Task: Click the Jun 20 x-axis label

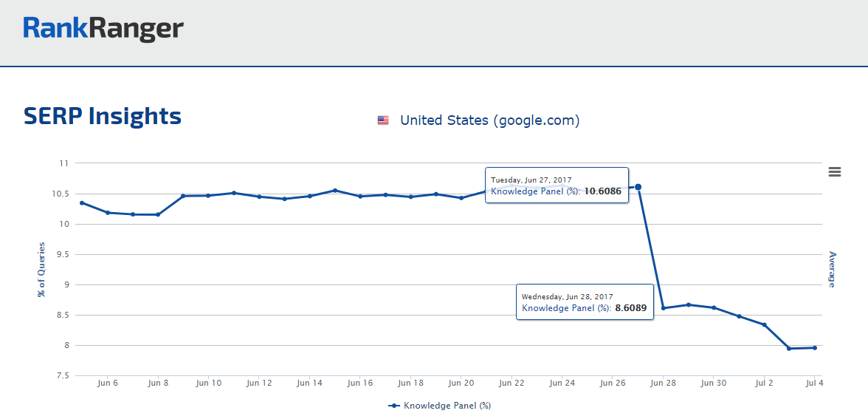Action: click(461, 383)
